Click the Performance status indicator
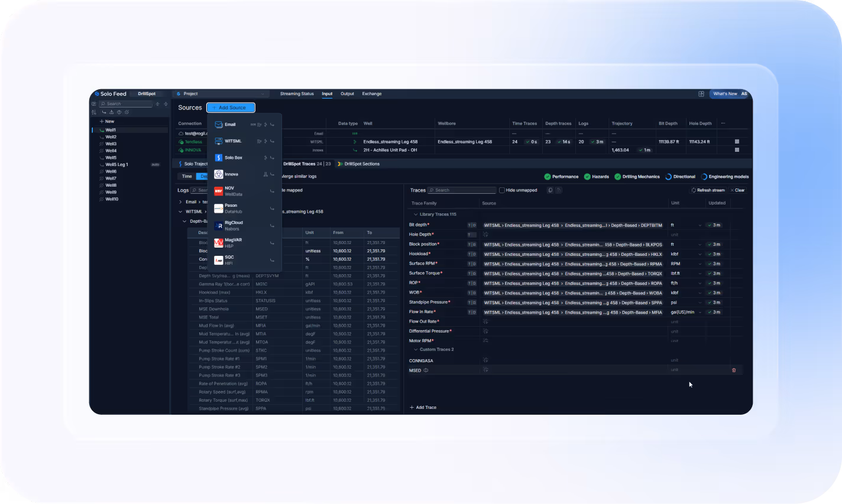Viewport: 842px width, 504px height. [562, 177]
